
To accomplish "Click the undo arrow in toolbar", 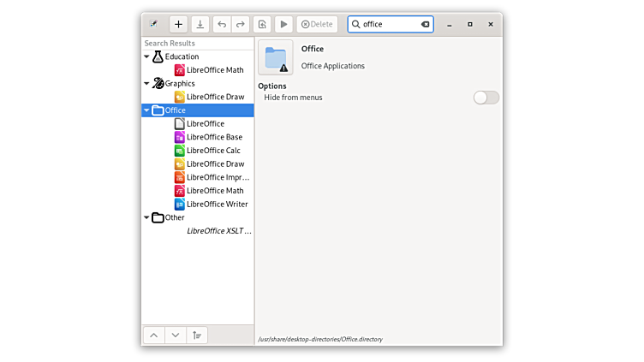I will tap(222, 25).
